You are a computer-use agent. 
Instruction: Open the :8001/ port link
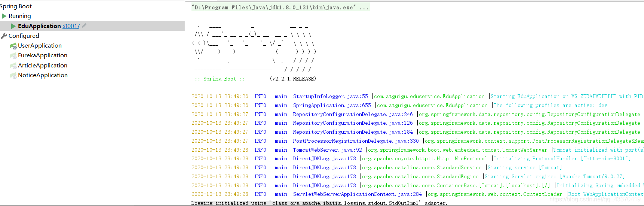coord(71,26)
